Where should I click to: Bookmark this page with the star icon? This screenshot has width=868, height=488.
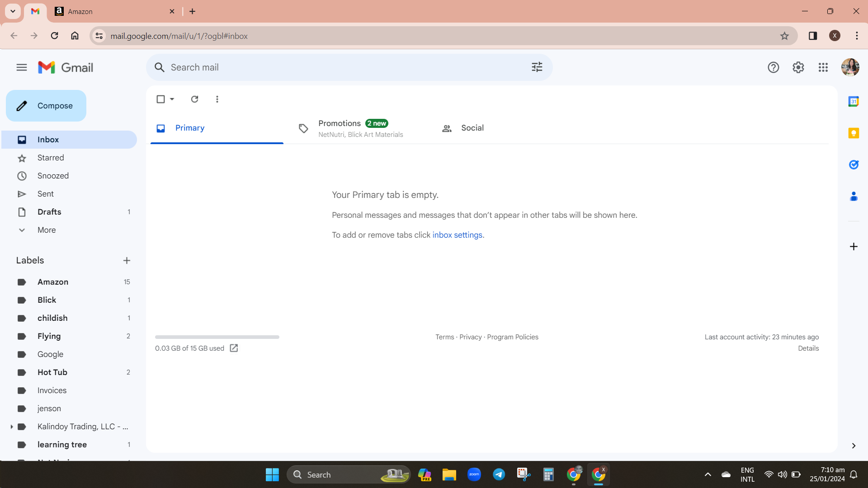784,36
